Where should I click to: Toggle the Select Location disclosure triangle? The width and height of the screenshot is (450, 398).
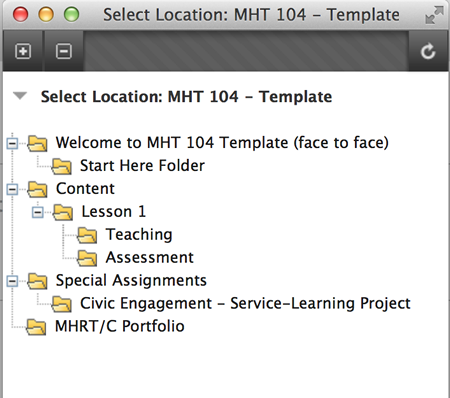[x=20, y=96]
